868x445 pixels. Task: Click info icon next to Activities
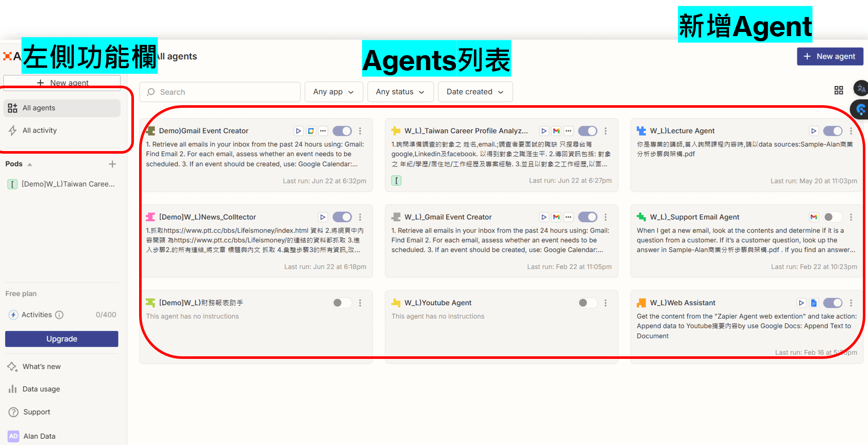point(59,315)
